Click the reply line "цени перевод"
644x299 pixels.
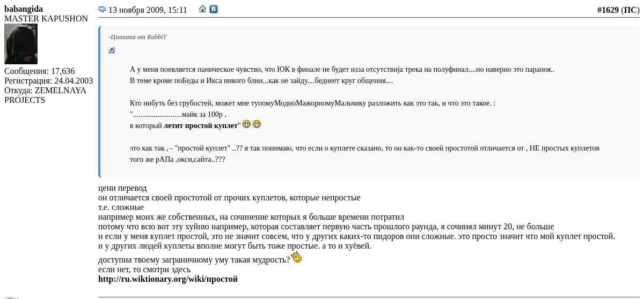[x=122, y=188]
